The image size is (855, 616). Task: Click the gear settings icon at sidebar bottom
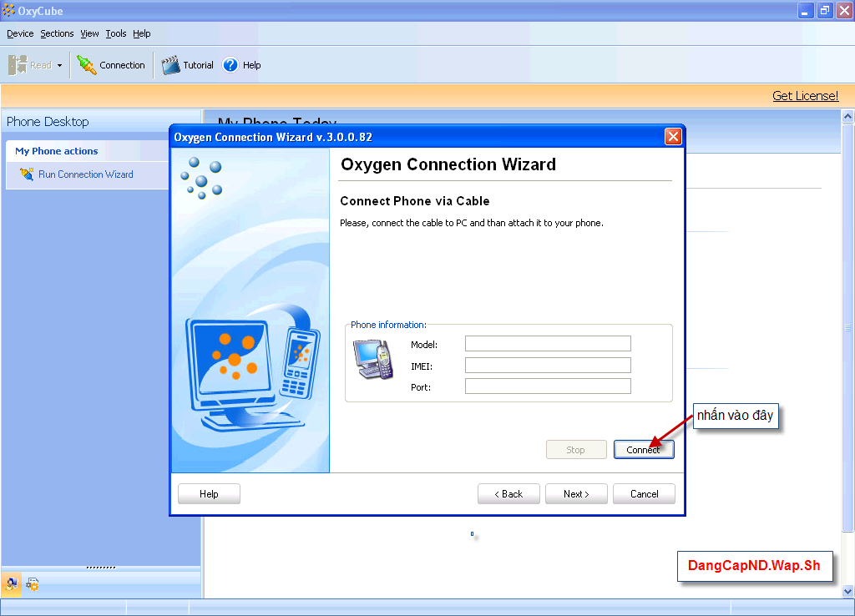coord(33,585)
